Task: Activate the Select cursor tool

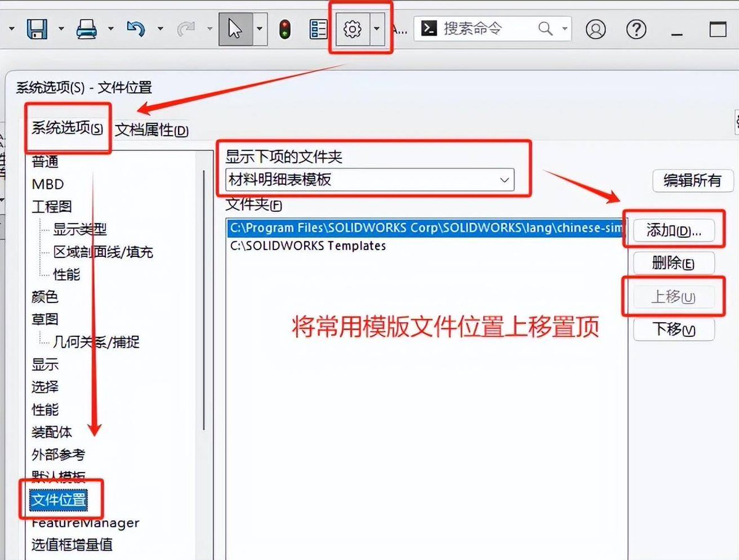Action: (x=235, y=29)
